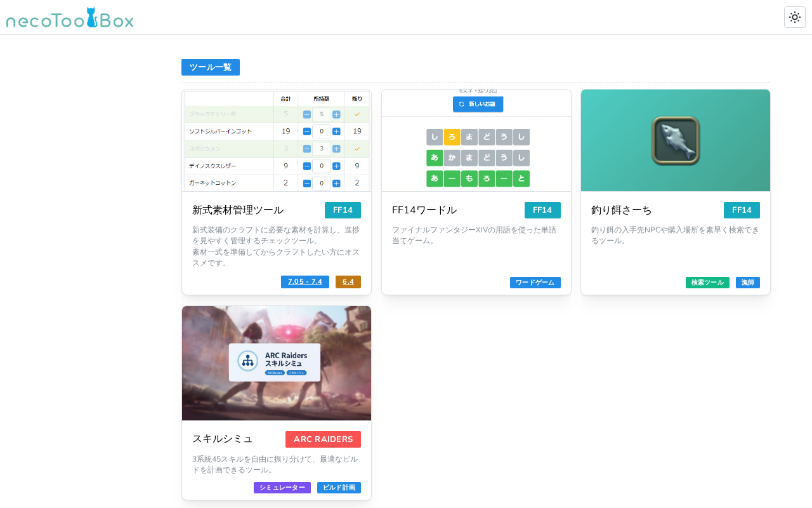
Task: Click the 検索ツール tag
Action: (x=707, y=283)
